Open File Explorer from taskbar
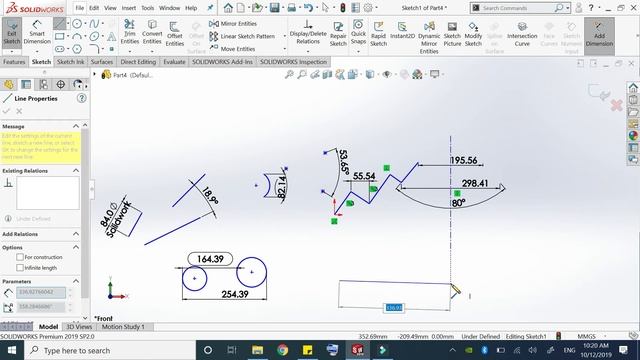This screenshot has width=640, height=360. click(x=257, y=350)
